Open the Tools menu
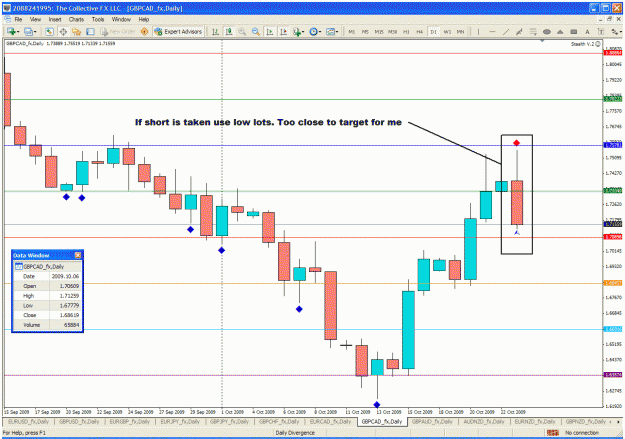Screen dimensions: 625x439 click(98, 19)
